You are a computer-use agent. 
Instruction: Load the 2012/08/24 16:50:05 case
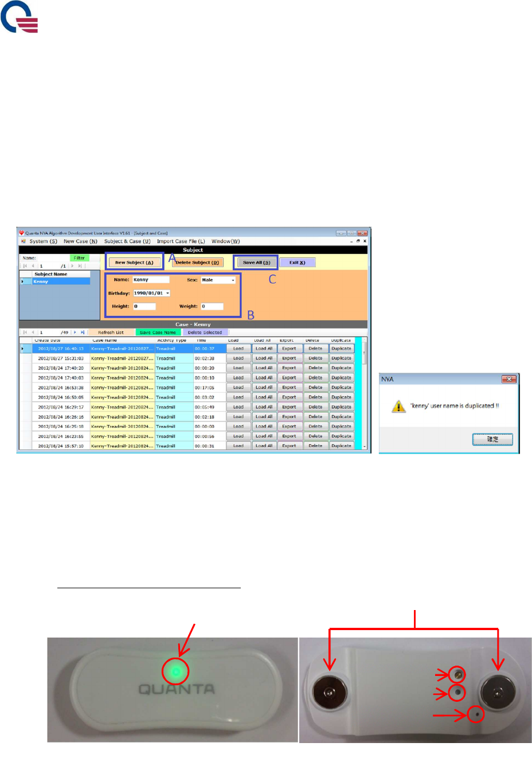pos(238,397)
